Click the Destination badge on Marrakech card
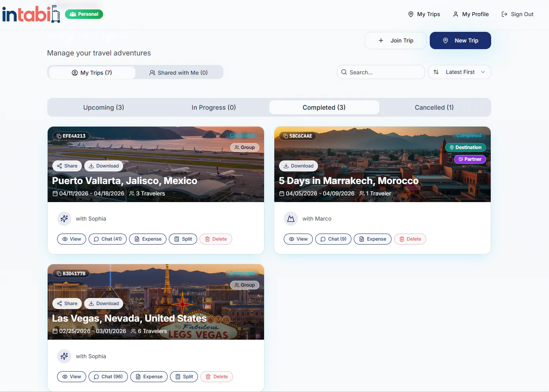The width and height of the screenshot is (549, 392). click(x=466, y=147)
